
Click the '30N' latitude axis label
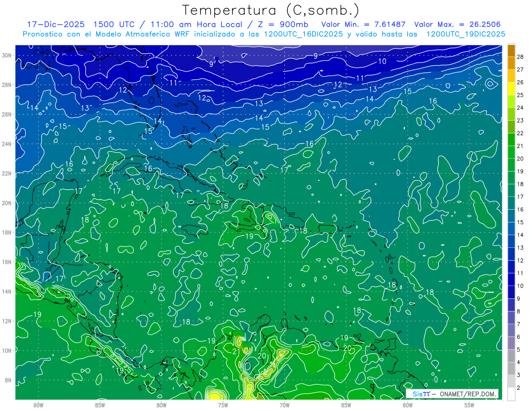click(6, 55)
